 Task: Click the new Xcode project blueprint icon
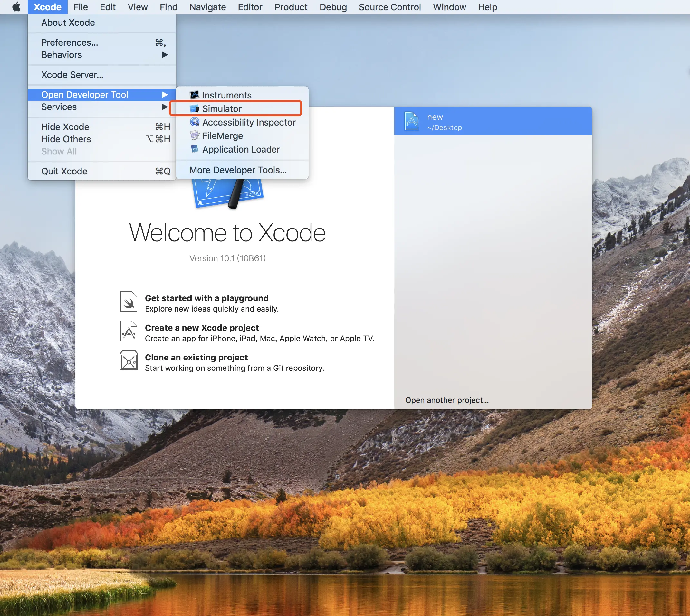point(129,331)
